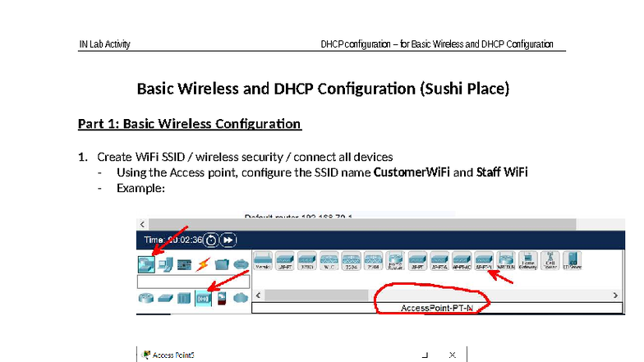Pick the AP-PT-AC access point device

(x=462, y=261)
